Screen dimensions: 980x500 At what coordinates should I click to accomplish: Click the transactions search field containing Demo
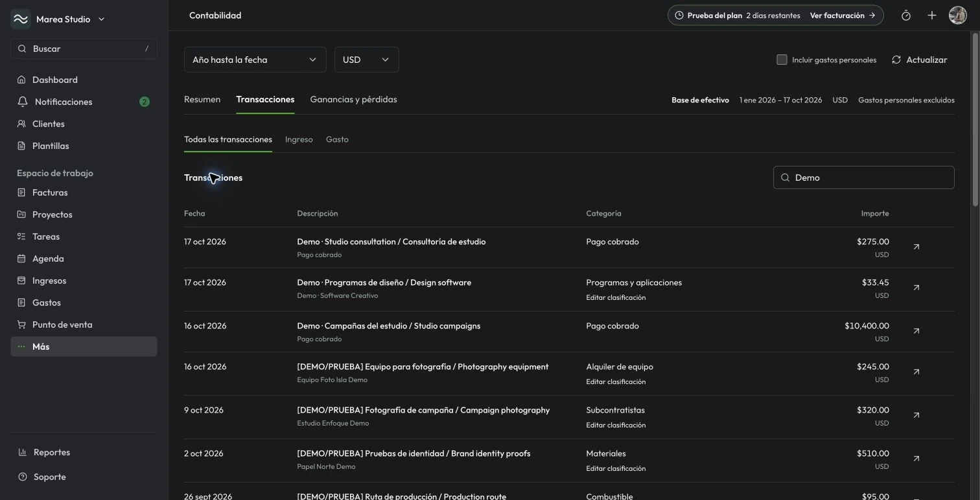[863, 177]
